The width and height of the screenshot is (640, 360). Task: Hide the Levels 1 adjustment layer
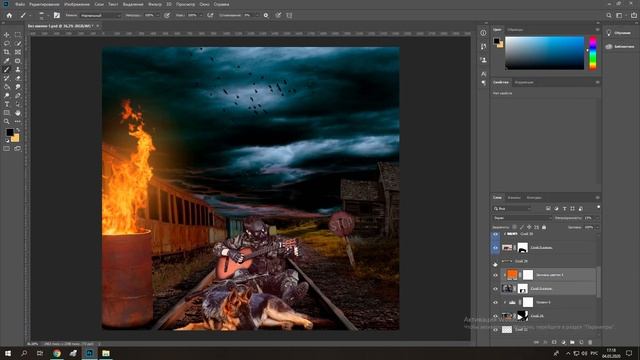click(x=496, y=302)
